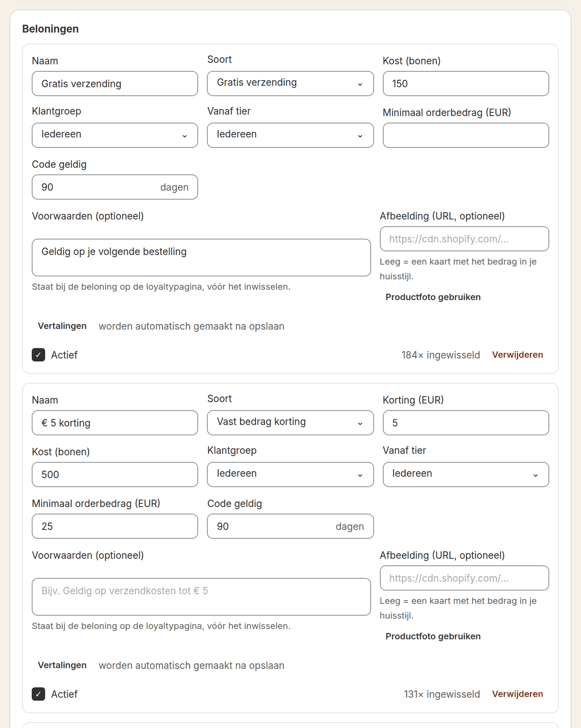The height and width of the screenshot is (728, 581).
Task: Click Voorwaarden textarea with Geldig op je volgende bestelling
Action: point(201,257)
